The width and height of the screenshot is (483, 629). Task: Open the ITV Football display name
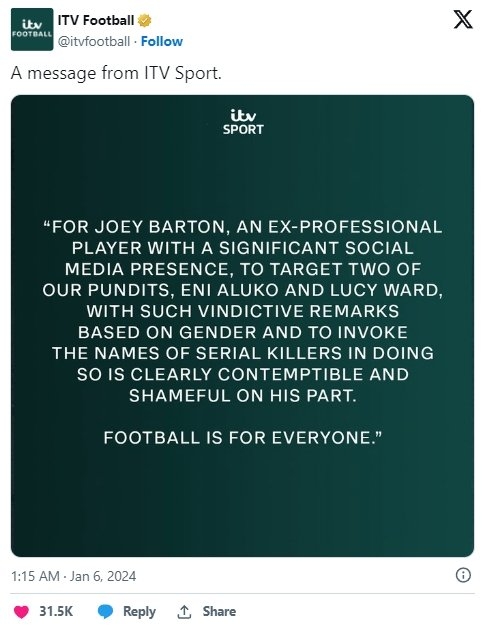coord(96,20)
